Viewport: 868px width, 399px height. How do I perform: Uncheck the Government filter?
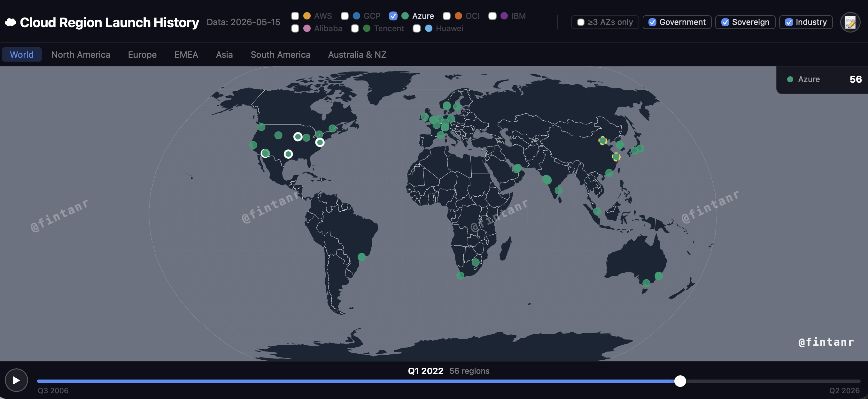[x=677, y=22]
